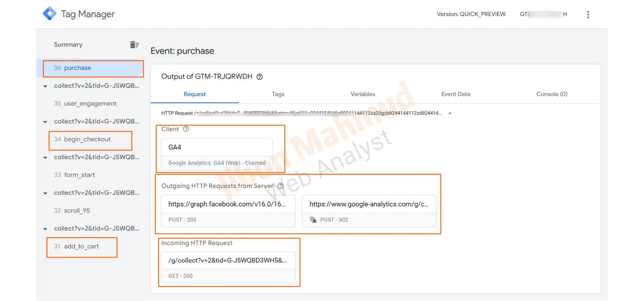Screen dimensions: 644x301
Task: Collapse the collect request group above add_to_cart
Action: point(45,229)
